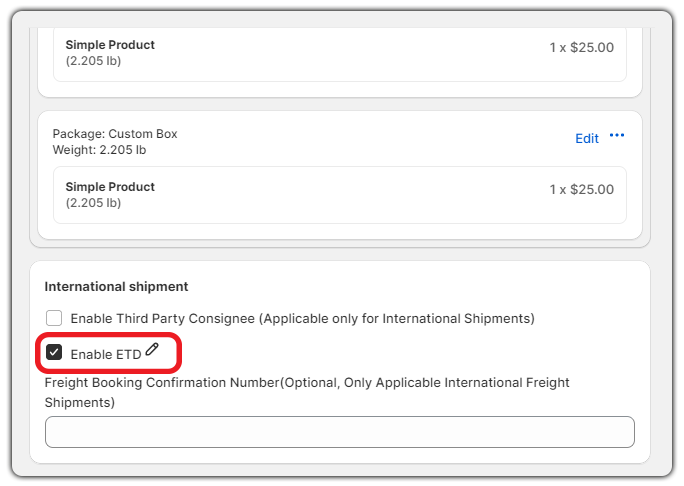This screenshot has height=486, width=684.
Task: Click the 1 x $25.00 price in Custom Box
Action: coord(581,189)
